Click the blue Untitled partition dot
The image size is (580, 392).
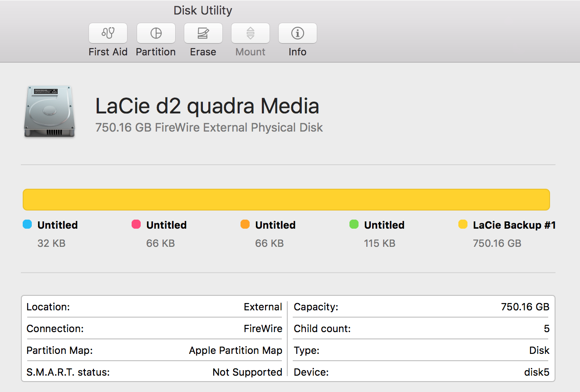tap(27, 224)
